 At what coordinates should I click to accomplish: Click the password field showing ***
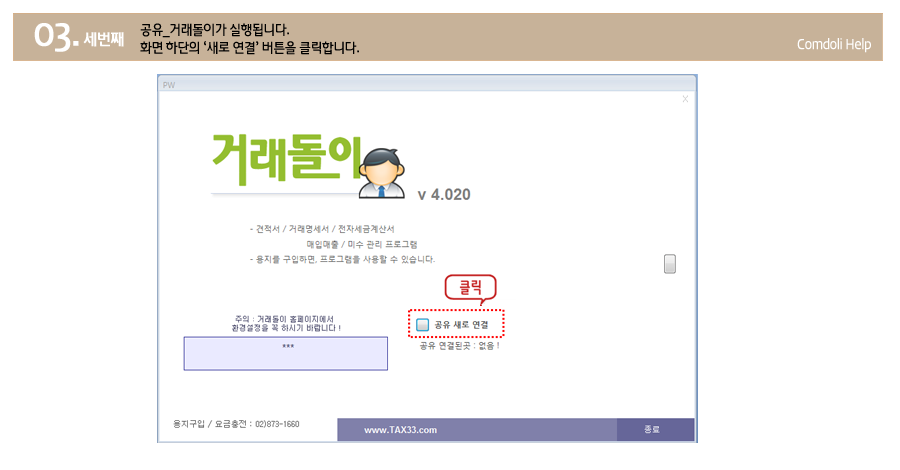pyautogui.click(x=285, y=354)
